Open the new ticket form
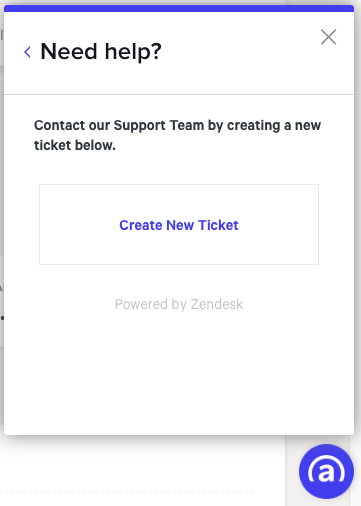This screenshot has height=506, width=361. pos(179,224)
